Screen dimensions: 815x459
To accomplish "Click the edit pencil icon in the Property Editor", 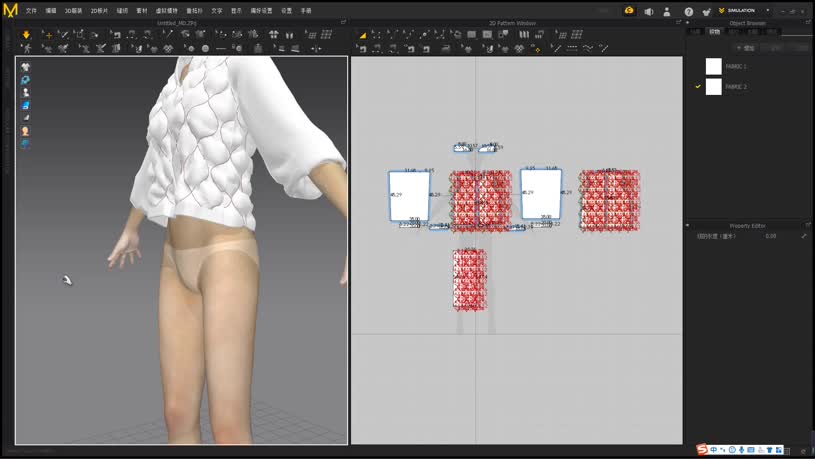I will pos(804,236).
